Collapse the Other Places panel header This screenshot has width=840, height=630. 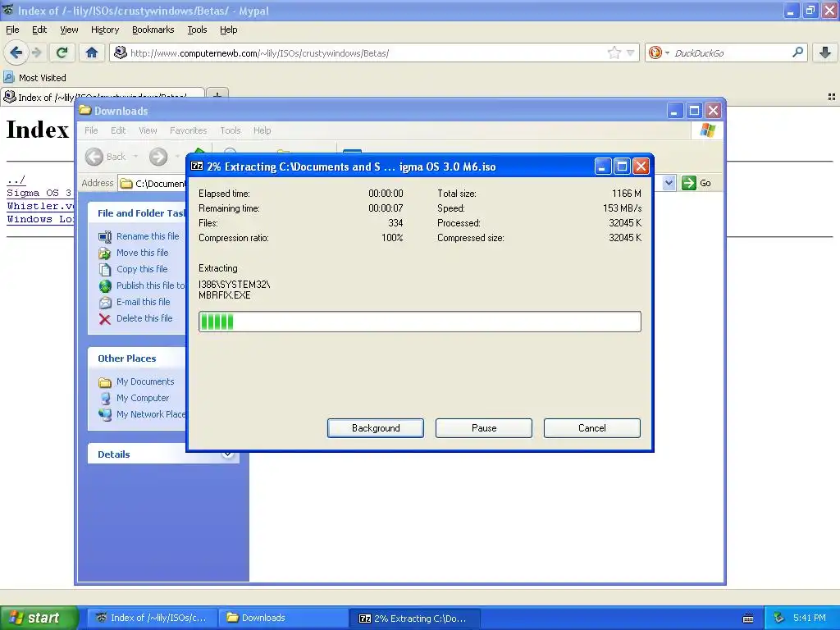pyautogui.click(x=137, y=358)
